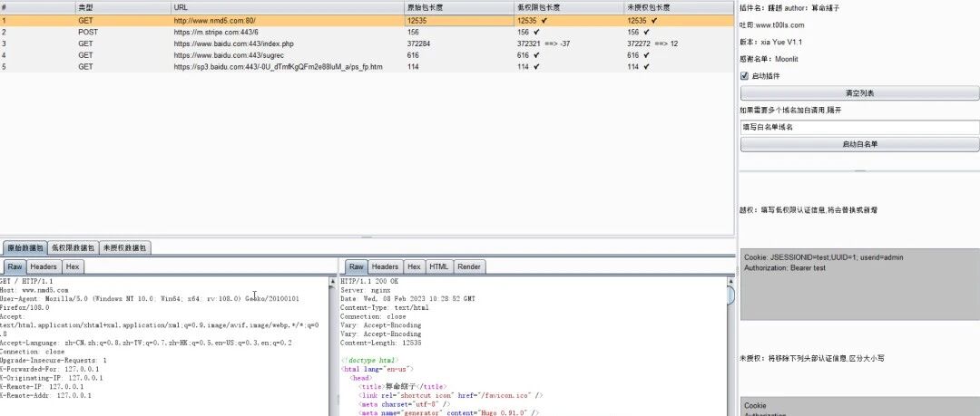980x416 pixels.
Task: Focus the whitelist domain input field
Action: pyautogui.click(x=859, y=128)
